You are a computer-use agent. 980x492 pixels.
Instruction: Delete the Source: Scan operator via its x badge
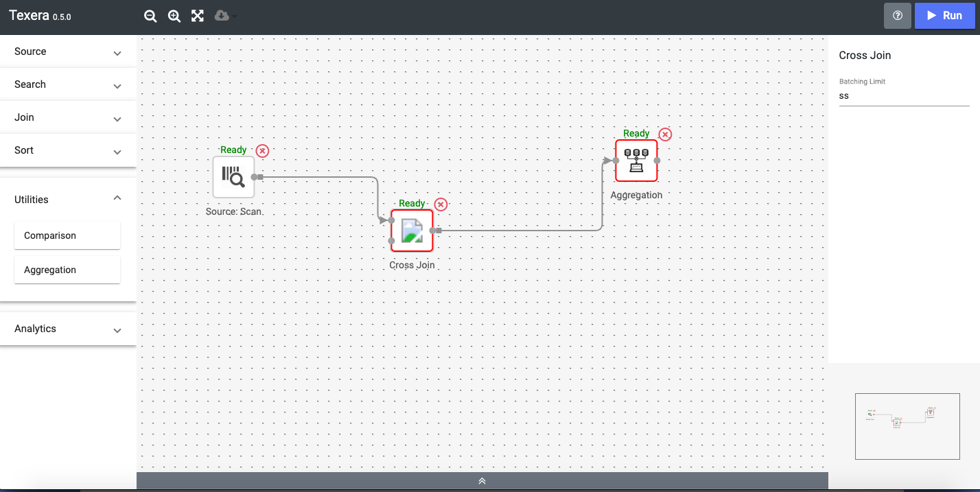[262, 150]
